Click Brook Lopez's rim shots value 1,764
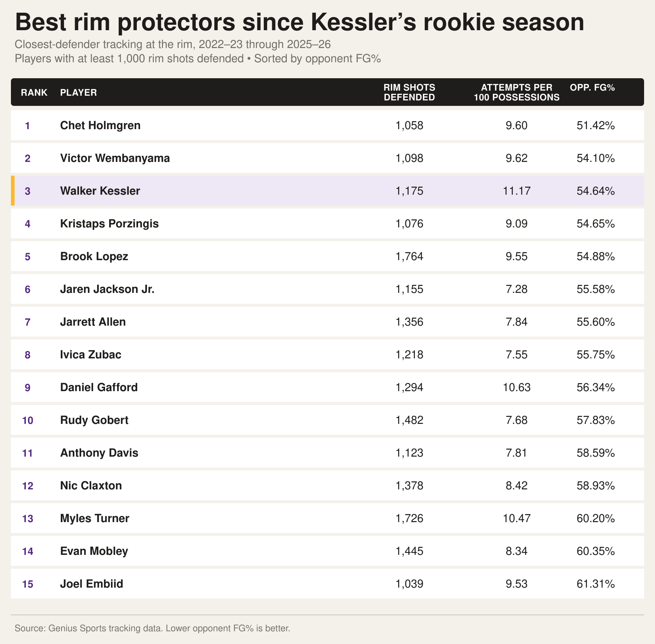 [410, 257]
